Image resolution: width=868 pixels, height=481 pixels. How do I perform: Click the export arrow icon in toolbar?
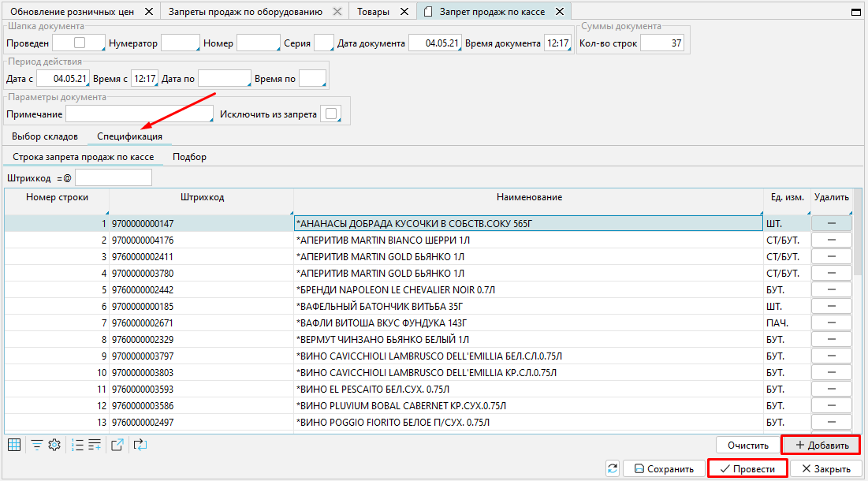117,445
